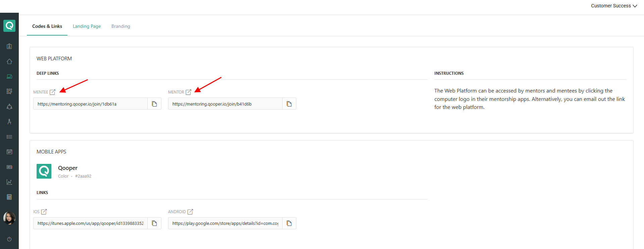Image resolution: width=644 pixels, height=249 pixels.
Task: Click the mentee join URL field
Action: point(90,104)
